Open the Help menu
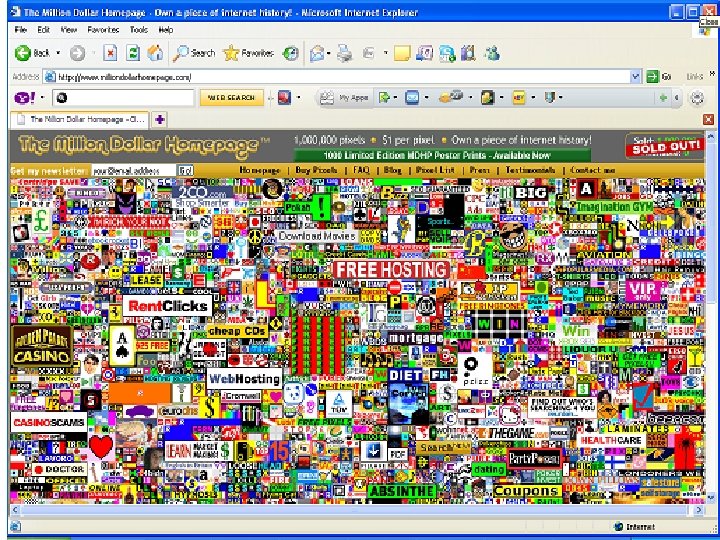Image resolution: width=720 pixels, height=540 pixels. coord(166,30)
